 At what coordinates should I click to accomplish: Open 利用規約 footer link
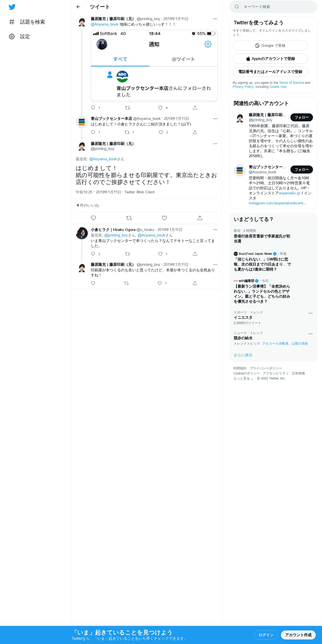[240, 368]
